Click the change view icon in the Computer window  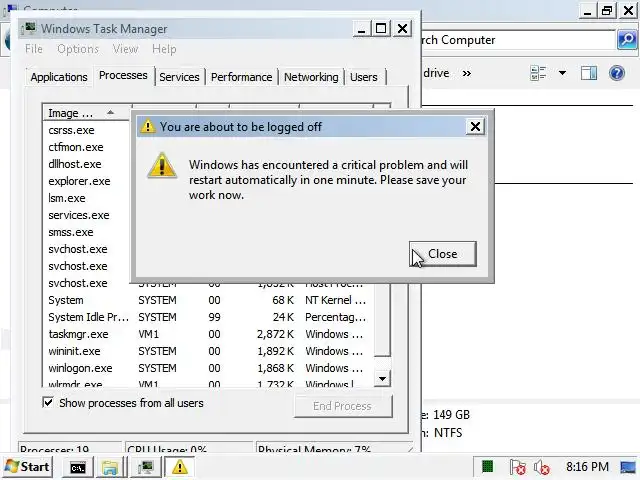point(538,73)
